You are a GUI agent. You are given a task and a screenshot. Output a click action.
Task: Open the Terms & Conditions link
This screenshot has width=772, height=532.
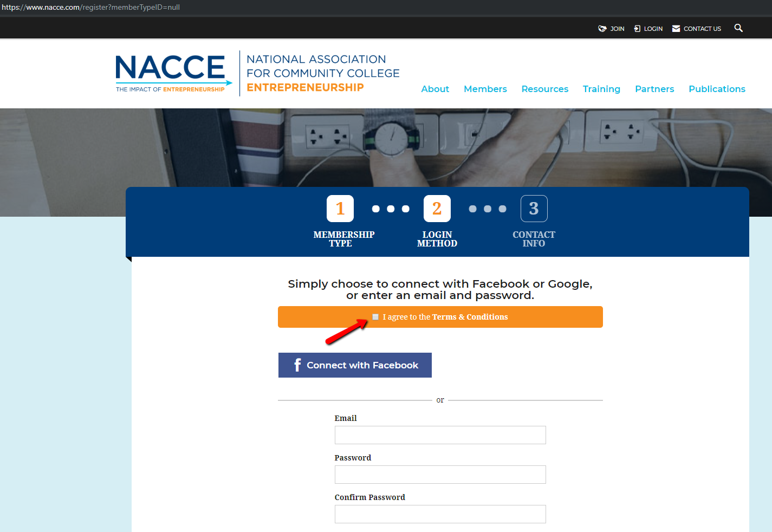click(470, 317)
